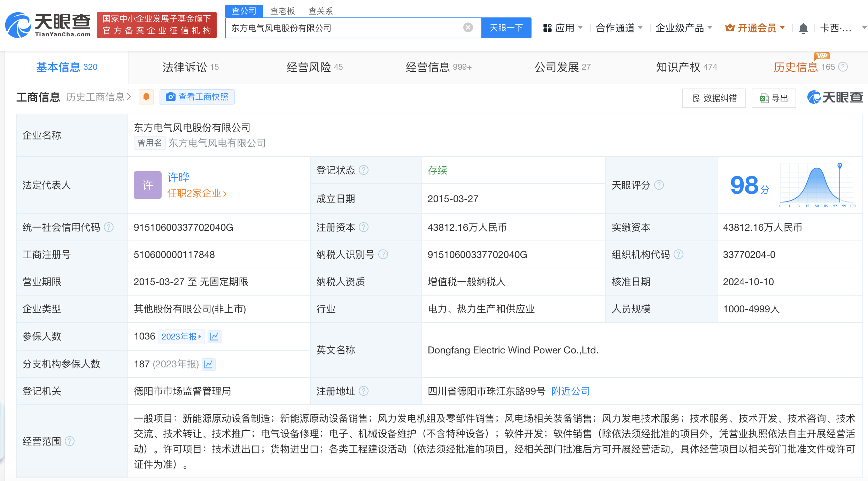Click the 98分 score value
Viewport: 868px width, 481px height.
[750, 185]
